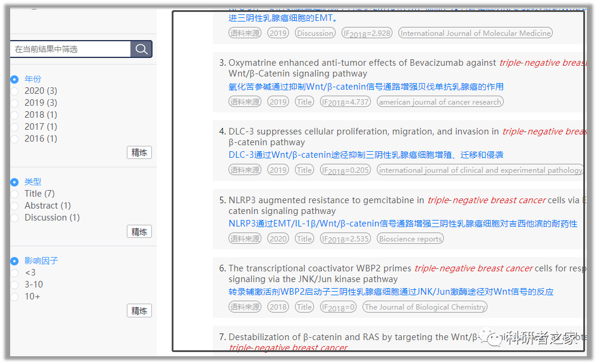Open 进三阴性乳腺癌细胞的EMT translation link
Viewport: 597px width, 364px height.
pos(283,18)
